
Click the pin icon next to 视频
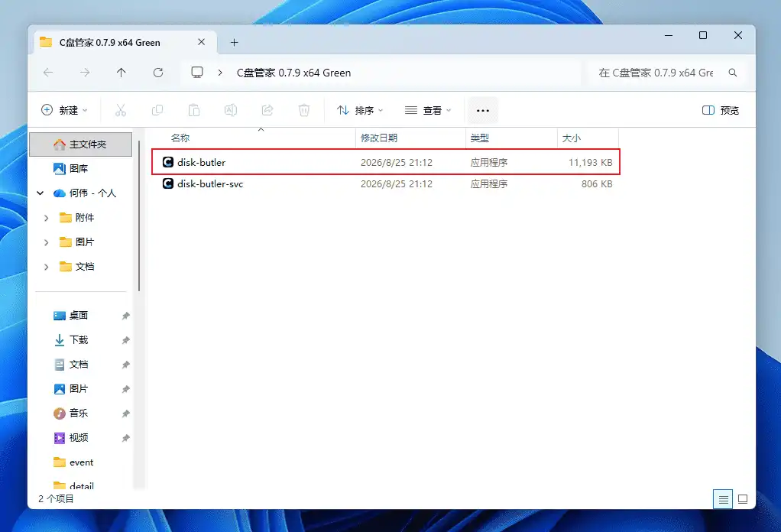125,438
